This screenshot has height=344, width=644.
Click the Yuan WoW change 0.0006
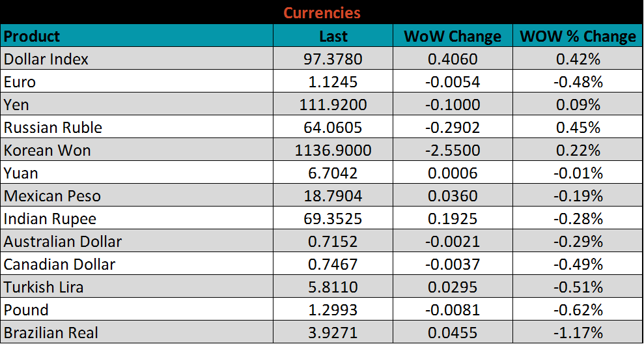pos(453,173)
